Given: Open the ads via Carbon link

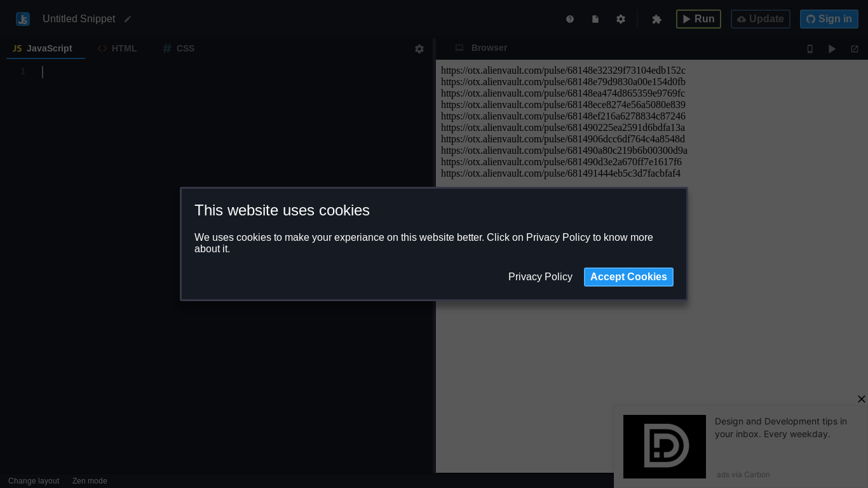Looking at the screenshot, I should click(x=743, y=475).
